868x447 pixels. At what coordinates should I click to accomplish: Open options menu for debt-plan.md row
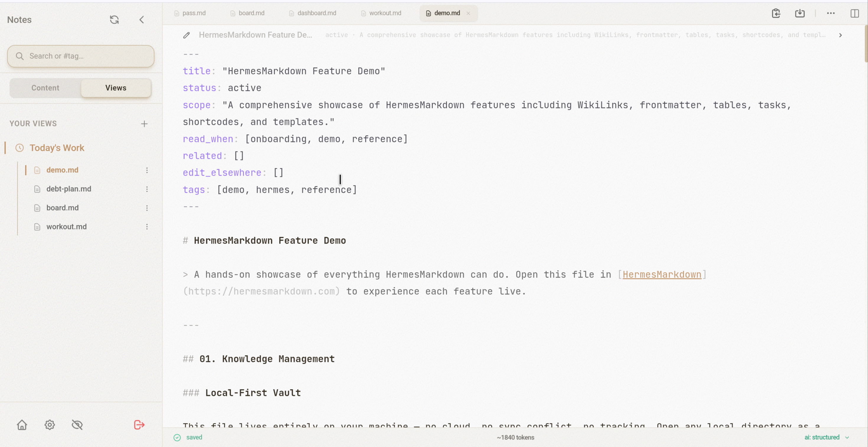tap(147, 189)
